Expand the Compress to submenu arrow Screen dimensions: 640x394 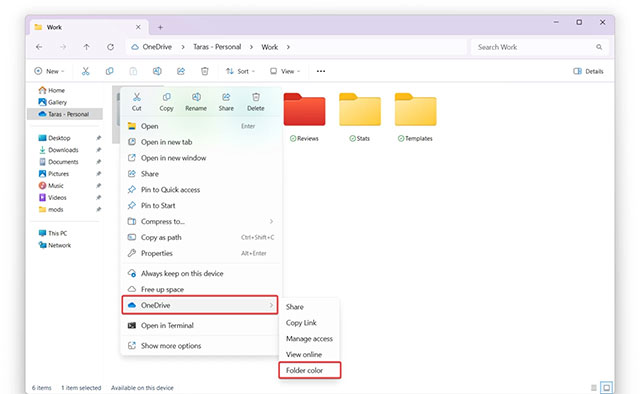click(271, 221)
